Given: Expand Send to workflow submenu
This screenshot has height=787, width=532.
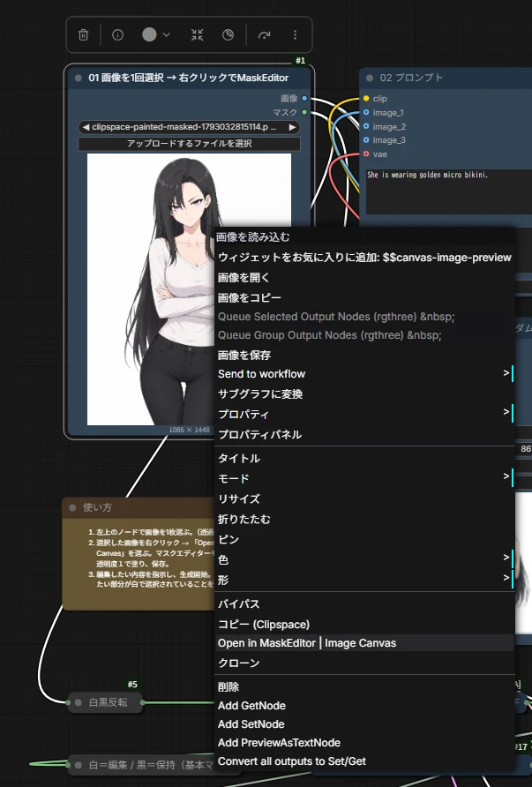Looking at the screenshot, I should coord(365,374).
